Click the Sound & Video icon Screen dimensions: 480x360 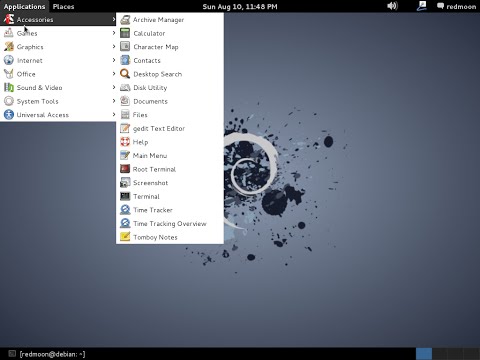click(9, 87)
